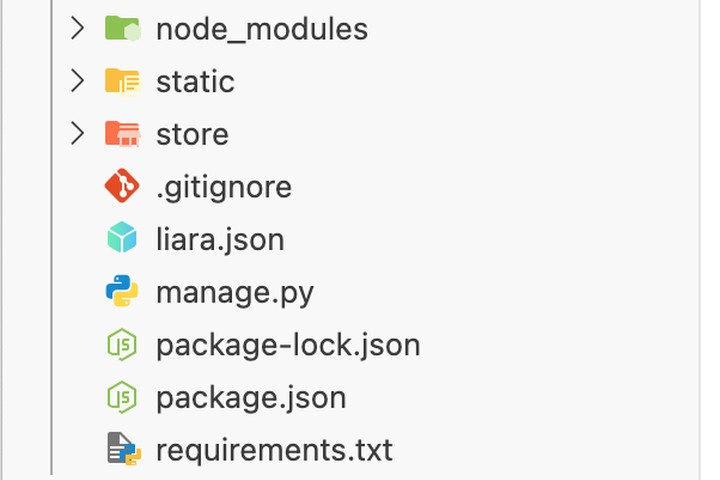
Task: Click the orange store folder icon
Action: 122,134
